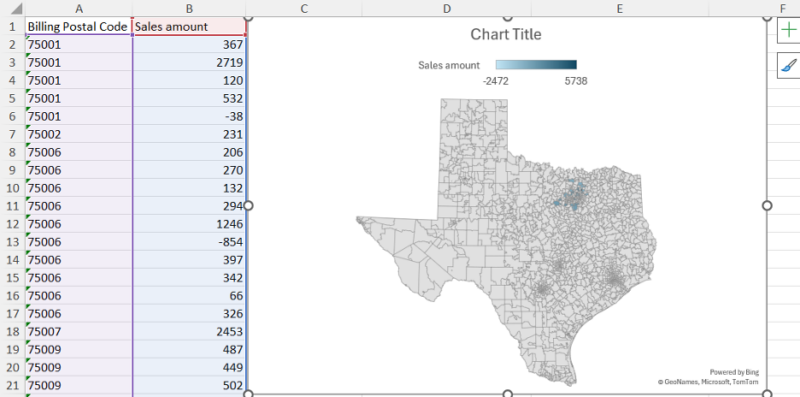Open the Chart Styles paintbrush button
The width and height of the screenshot is (800, 397).
[789, 66]
